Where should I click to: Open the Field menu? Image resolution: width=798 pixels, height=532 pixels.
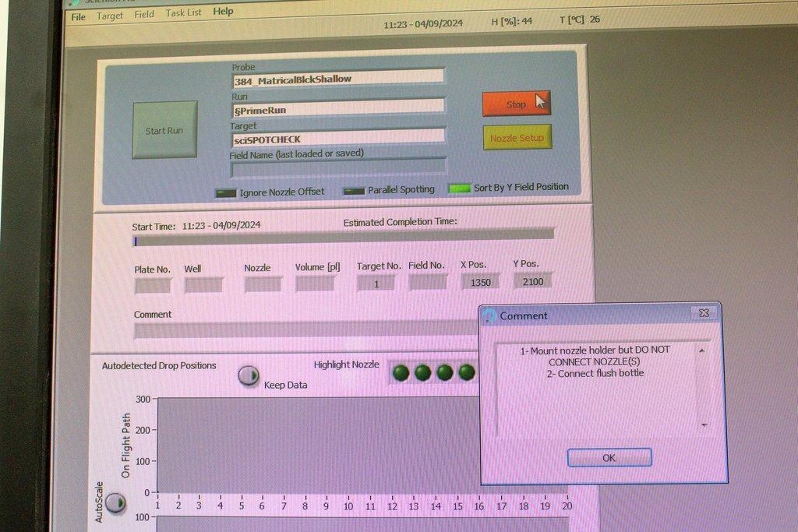tap(144, 14)
